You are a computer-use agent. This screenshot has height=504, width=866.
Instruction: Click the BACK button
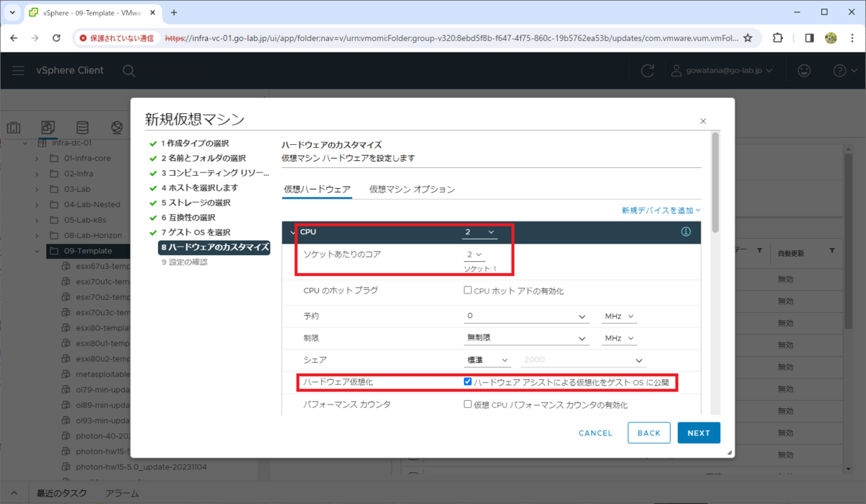point(649,433)
